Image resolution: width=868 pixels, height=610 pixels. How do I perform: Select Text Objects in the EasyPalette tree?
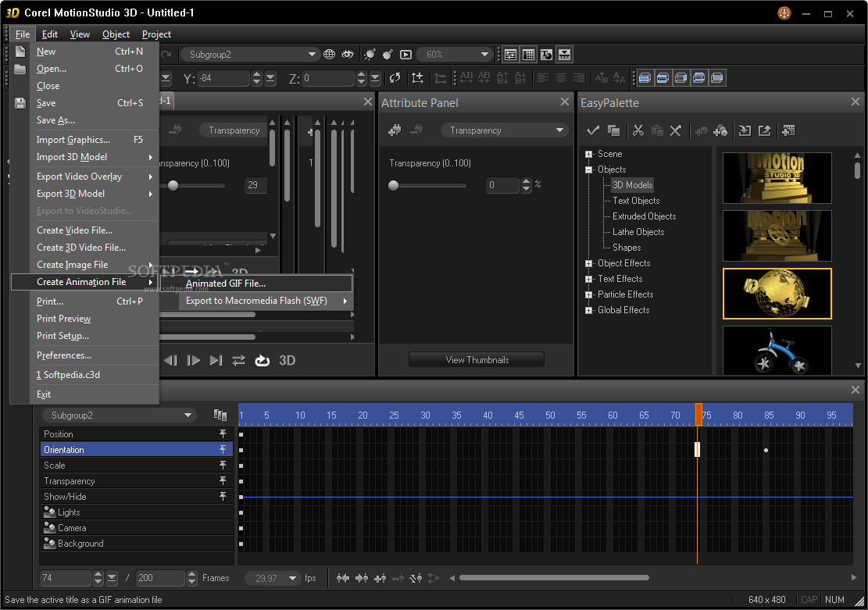point(636,201)
